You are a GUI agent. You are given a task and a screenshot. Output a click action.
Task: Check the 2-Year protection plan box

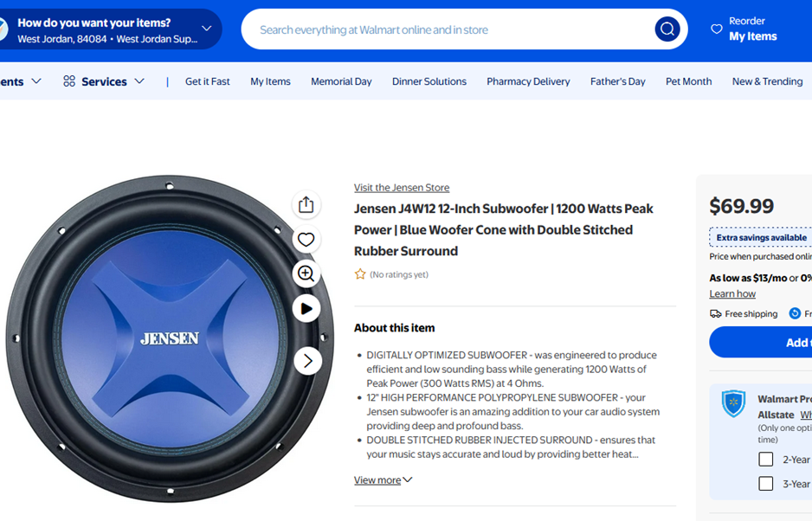[765, 460]
